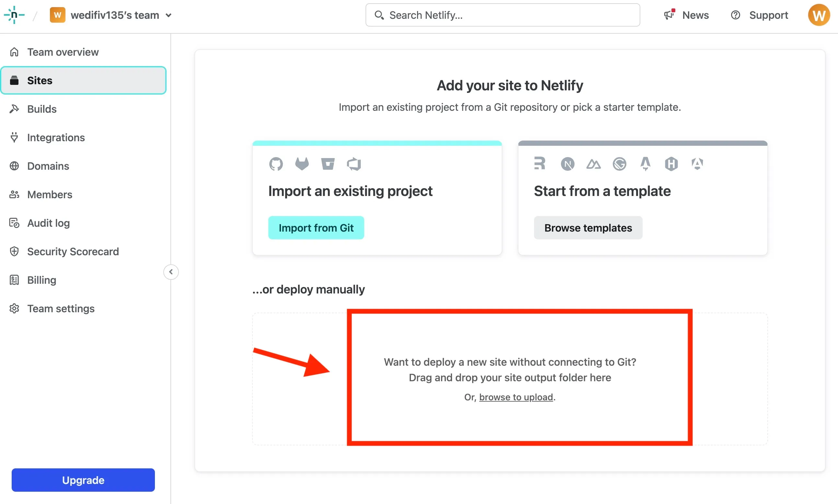
Task: Open the News megaphone notifications
Action: 686,15
